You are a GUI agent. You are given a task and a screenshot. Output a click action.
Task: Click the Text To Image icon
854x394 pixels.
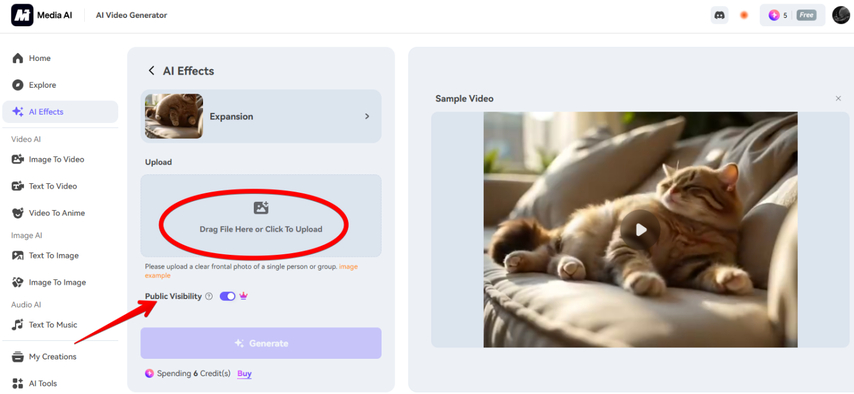tap(18, 256)
